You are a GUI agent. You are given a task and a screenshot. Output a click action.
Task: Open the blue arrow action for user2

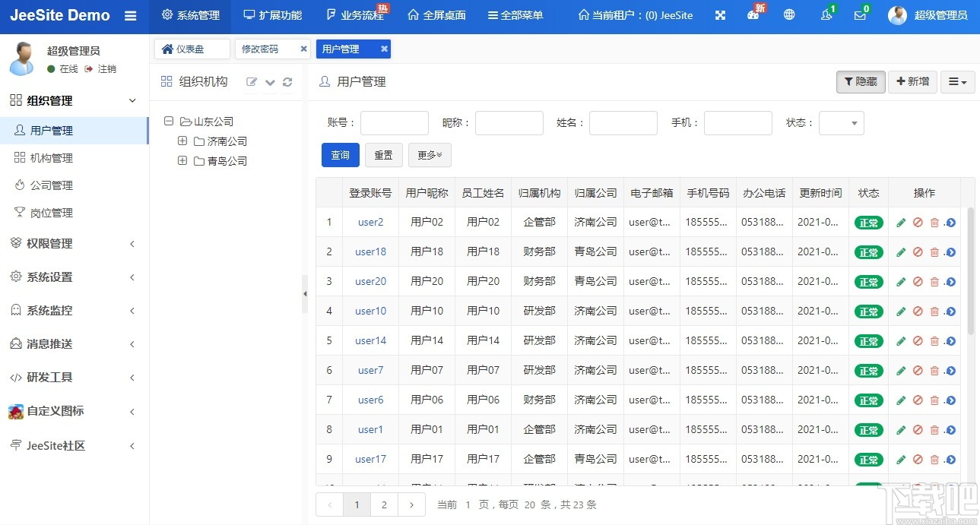952,222
